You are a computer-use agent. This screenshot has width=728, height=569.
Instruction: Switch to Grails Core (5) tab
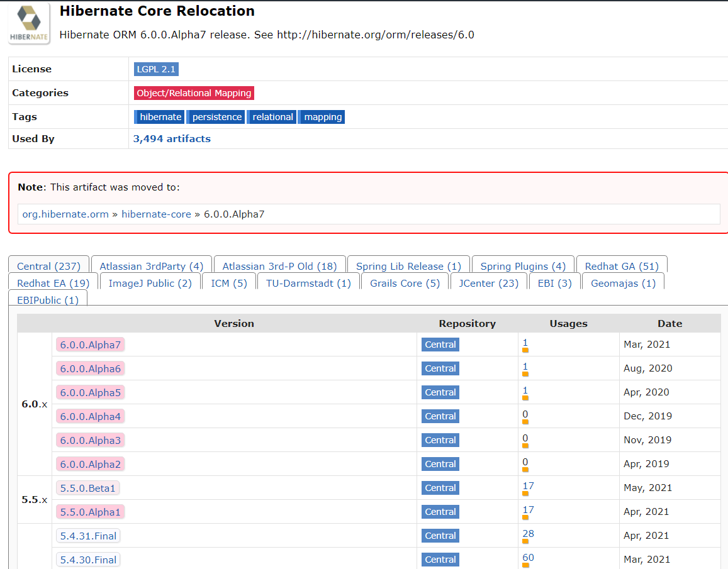pos(405,283)
